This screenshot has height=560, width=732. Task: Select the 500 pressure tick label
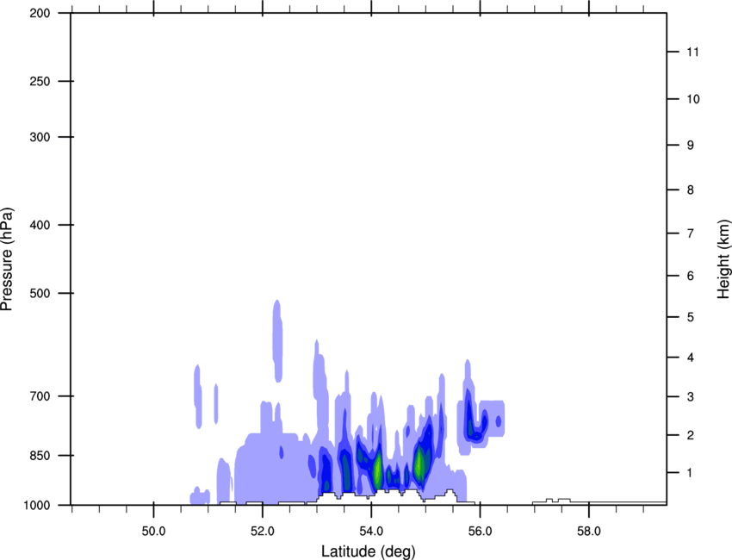(40, 293)
